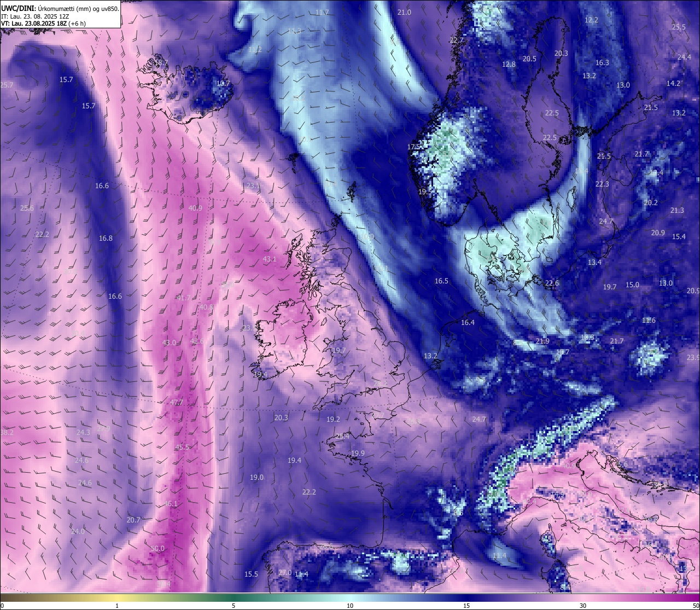Select the 16.4 value label

[468, 322]
